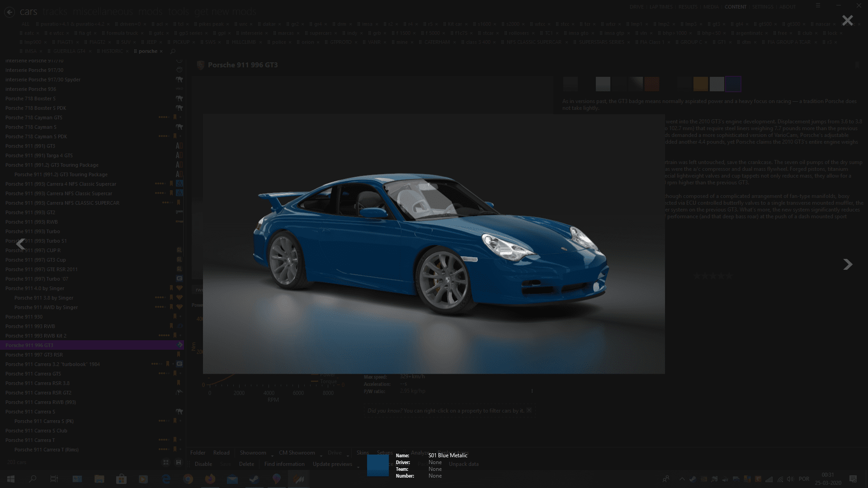Image resolution: width=868 pixels, height=488 pixels.
Task: Open the hamburger menu in title bar
Action: [818, 5]
